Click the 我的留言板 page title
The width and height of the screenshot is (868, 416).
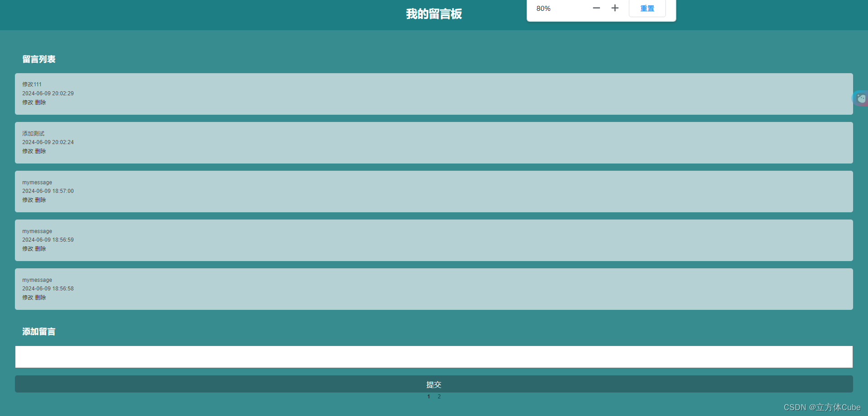pyautogui.click(x=434, y=14)
